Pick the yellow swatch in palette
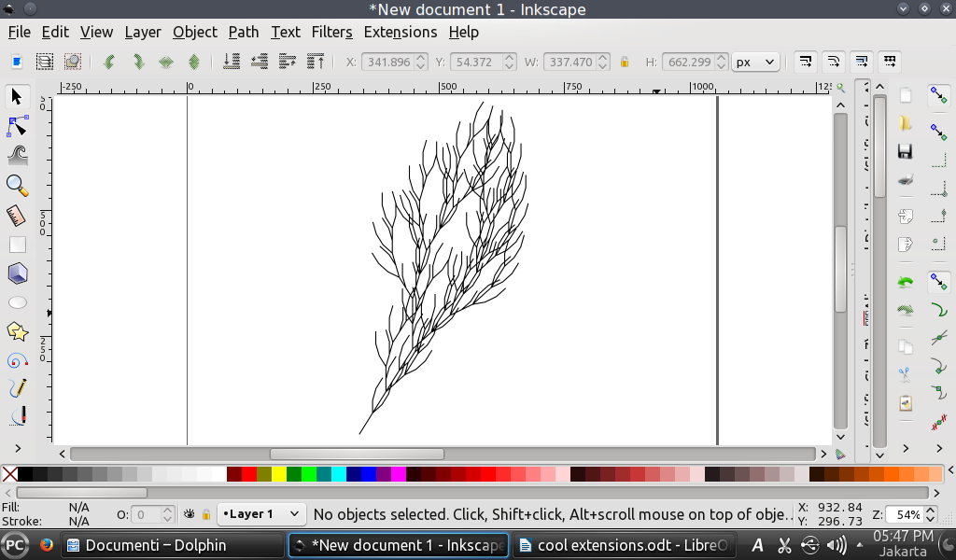 pyautogui.click(x=279, y=474)
